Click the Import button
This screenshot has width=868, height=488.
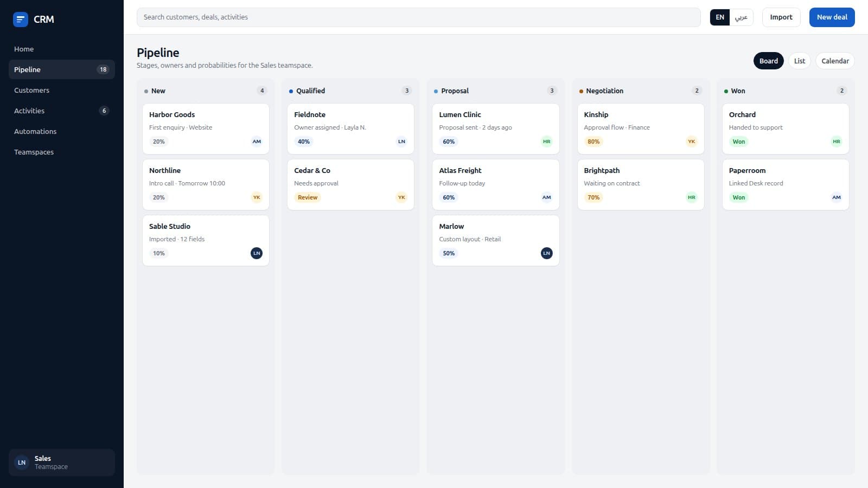coord(781,17)
